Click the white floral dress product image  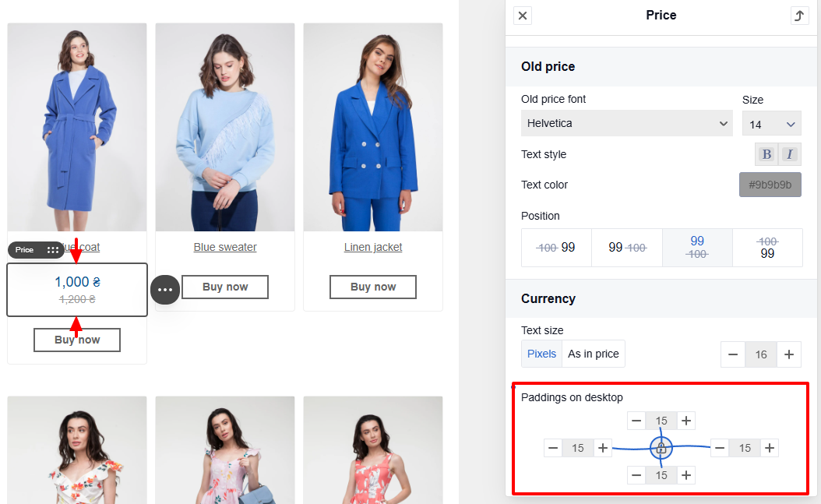[77, 450]
